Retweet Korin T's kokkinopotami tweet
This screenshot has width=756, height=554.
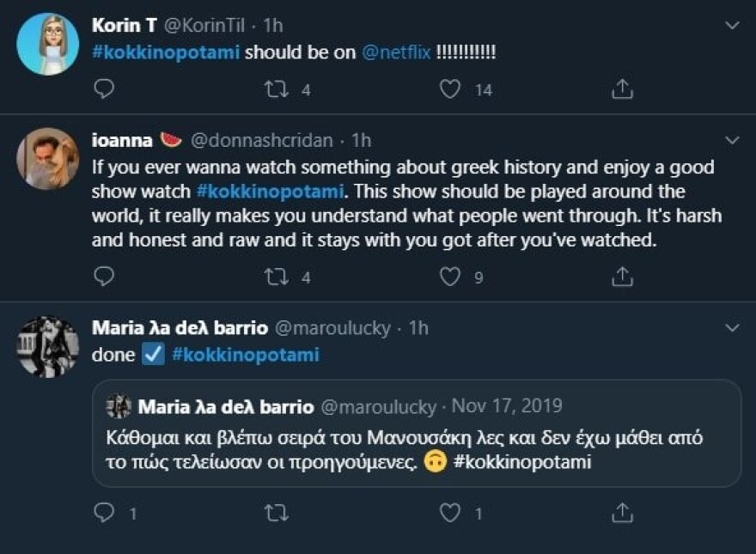tap(277, 89)
